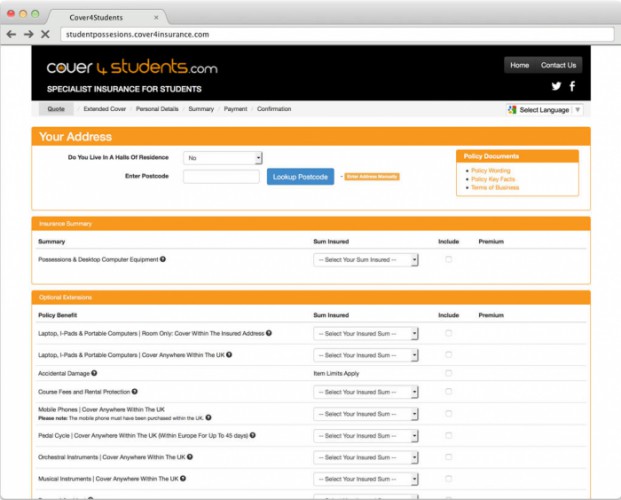The image size is (621, 500).
Task: Open the Policy Key Facts link
Action: (493, 179)
